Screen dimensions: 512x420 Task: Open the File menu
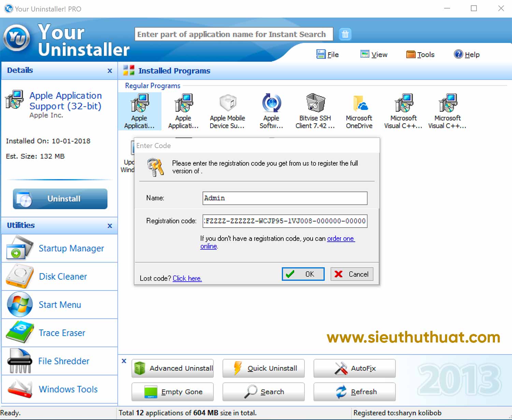coord(328,54)
